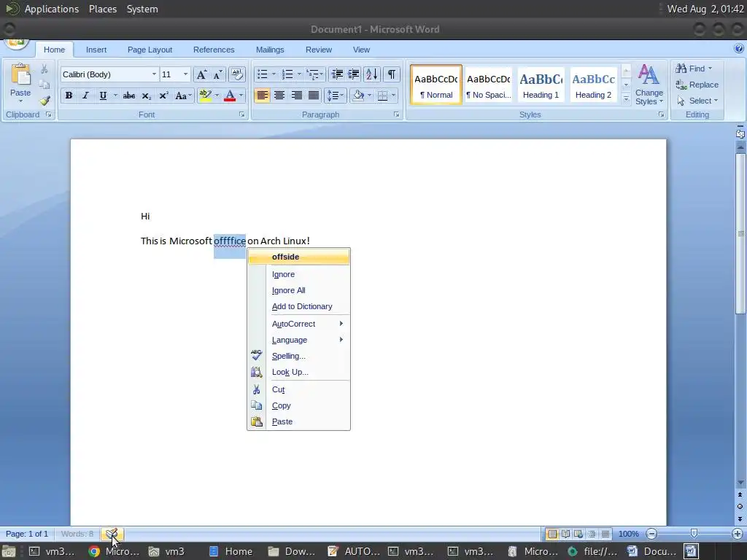The height and width of the screenshot is (560, 747).
Task: Align text right icon
Action: [296, 96]
